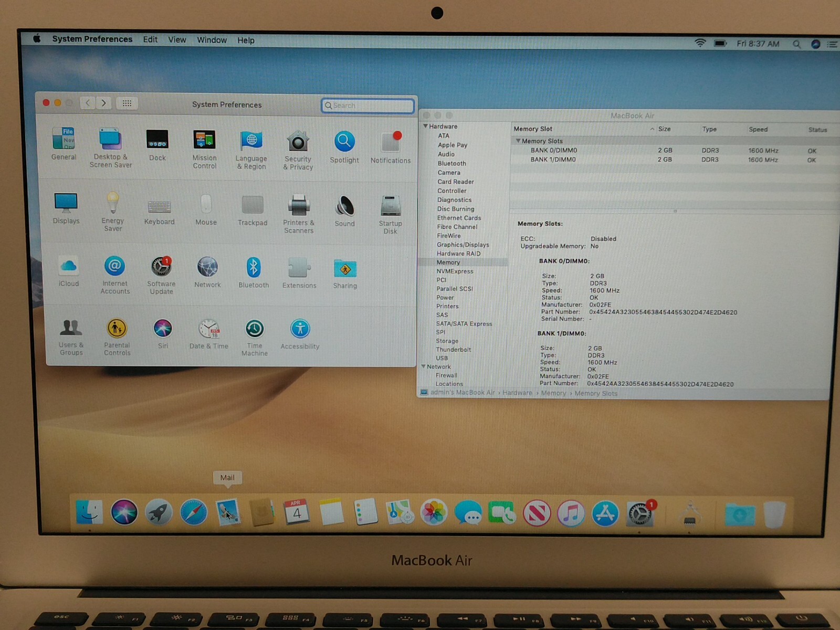The width and height of the screenshot is (840, 630).
Task: Open the App Store from Dock
Action: click(605, 514)
